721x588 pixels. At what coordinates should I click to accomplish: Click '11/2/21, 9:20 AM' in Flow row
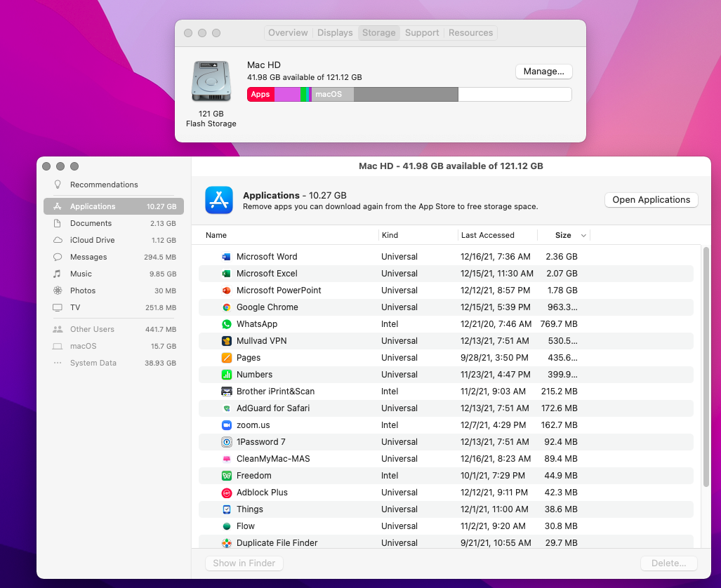click(x=492, y=526)
